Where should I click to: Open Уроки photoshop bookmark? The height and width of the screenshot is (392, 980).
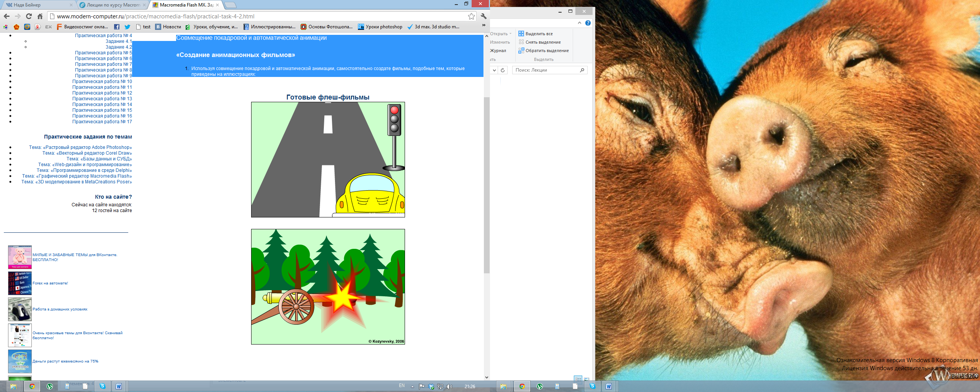380,27
